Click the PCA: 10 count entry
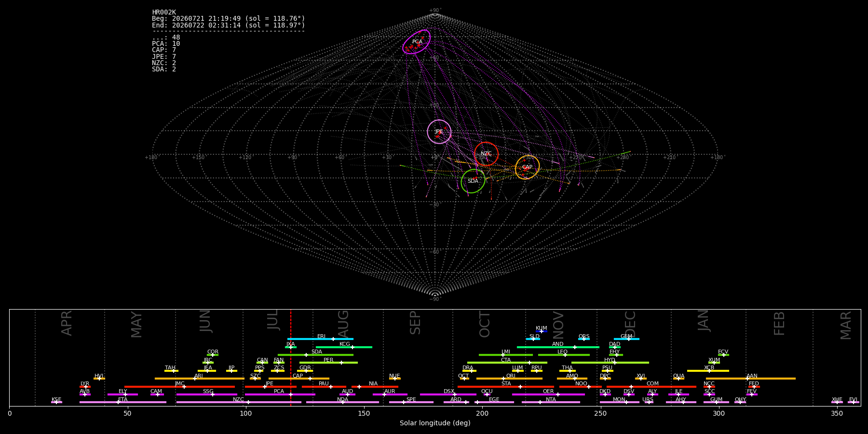The image size is (868, 434). 166,44
